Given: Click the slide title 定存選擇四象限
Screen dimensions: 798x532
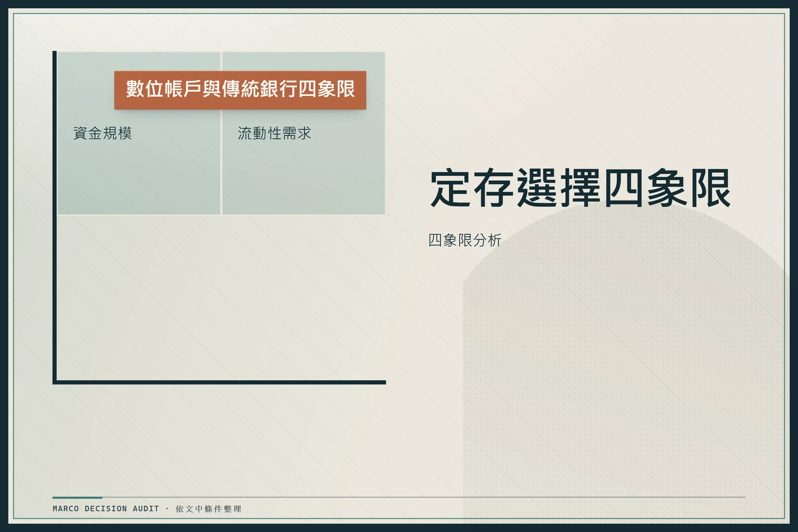Looking at the screenshot, I should point(580,188).
